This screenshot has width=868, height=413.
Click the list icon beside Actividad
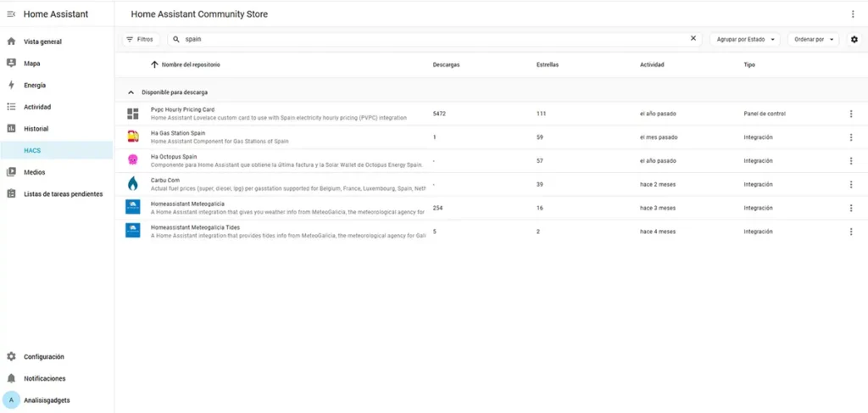coord(11,107)
